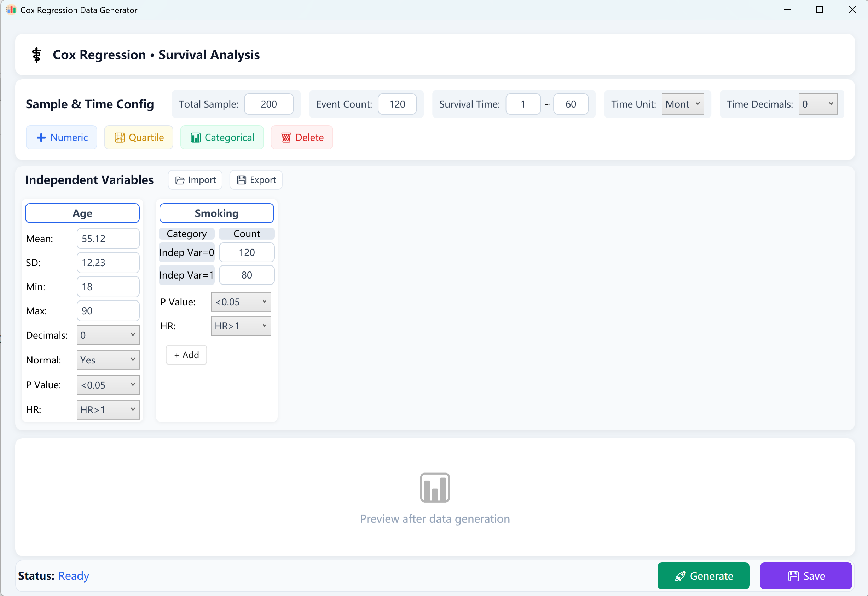The height and width of the screenshot is (596, 868).
Task: Click the Age variable name field
Action: point(82,213)
